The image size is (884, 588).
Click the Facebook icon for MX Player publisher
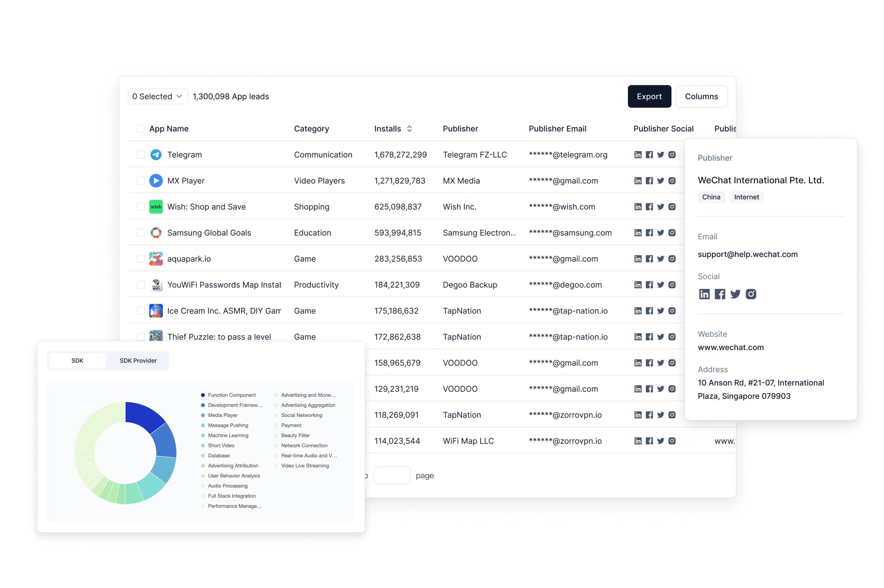[x=649, y=181]
